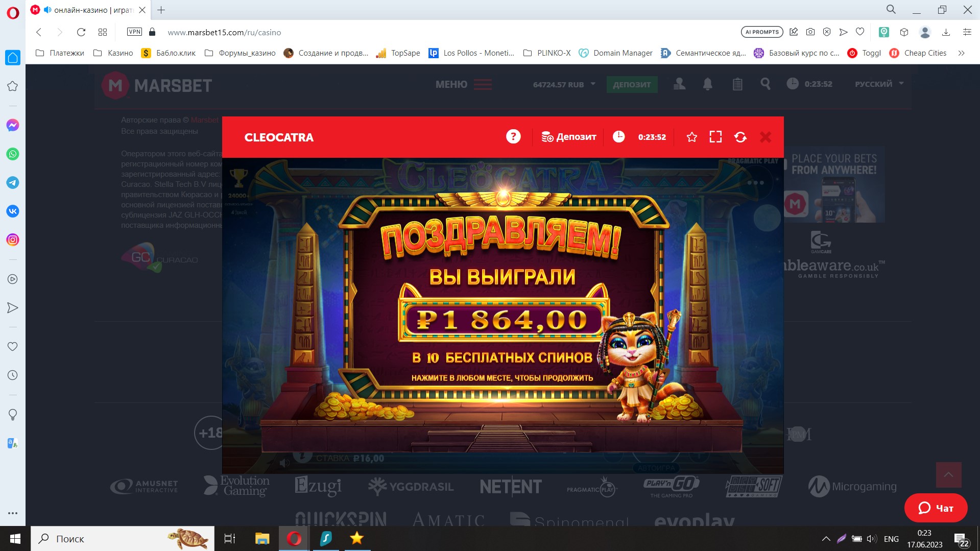Image resolution: width=980 pixels, height=551 pixels.
Task: Adjust volume from the system tray speaker
Action: pyautogui.click(x=872, y=539)
